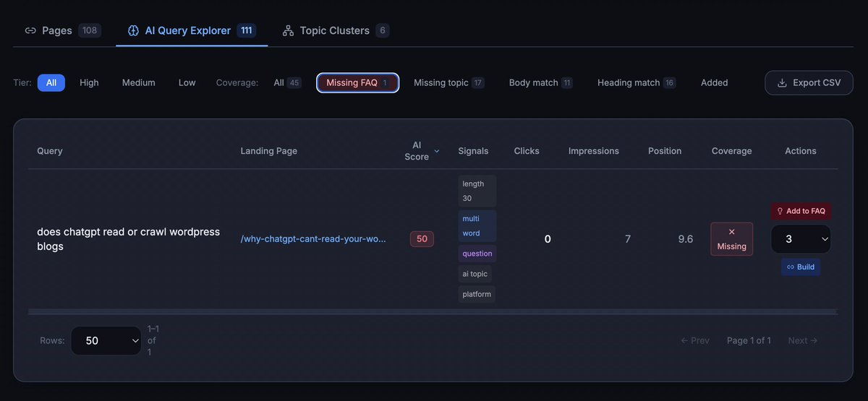Click the Impressions column header
Screen dimensions: 868x401
(x=593, y=151)
